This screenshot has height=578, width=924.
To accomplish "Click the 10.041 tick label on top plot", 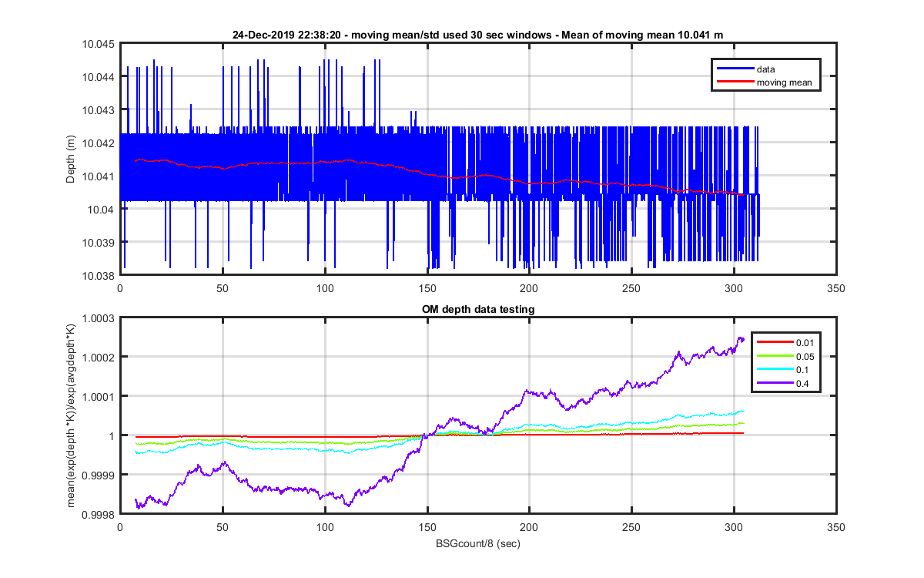I will tap(98, 176).
